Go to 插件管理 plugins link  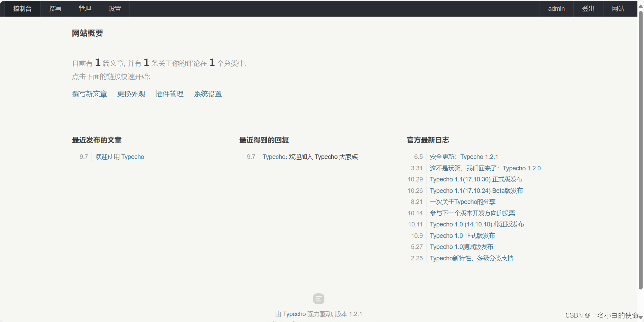coord(170,94)
